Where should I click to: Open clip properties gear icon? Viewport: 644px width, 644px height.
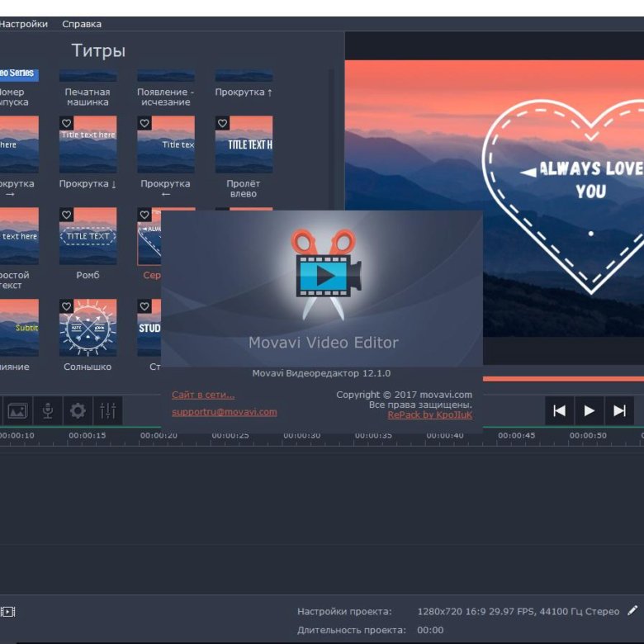(x=78, y=410)
